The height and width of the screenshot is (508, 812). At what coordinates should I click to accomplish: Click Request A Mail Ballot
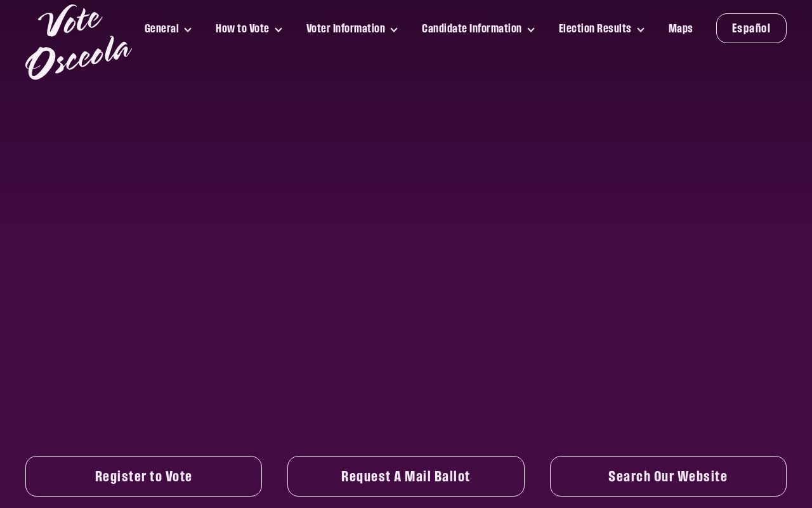406,476
